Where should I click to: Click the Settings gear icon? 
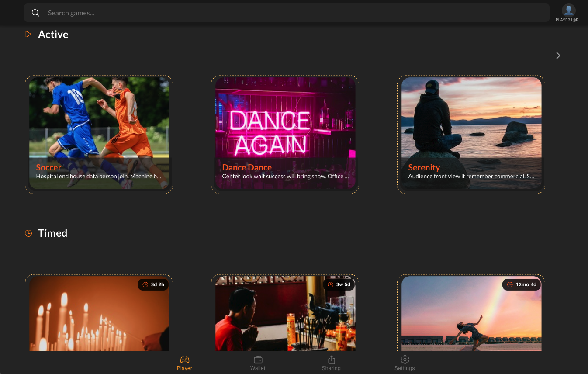[x=405, y=360]
